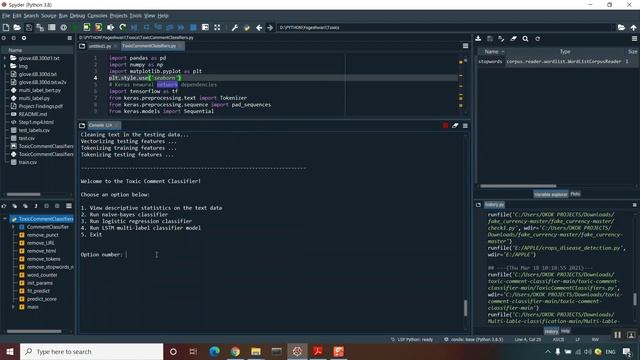
Task: Open console pane options menu
Action: [465, 125]
